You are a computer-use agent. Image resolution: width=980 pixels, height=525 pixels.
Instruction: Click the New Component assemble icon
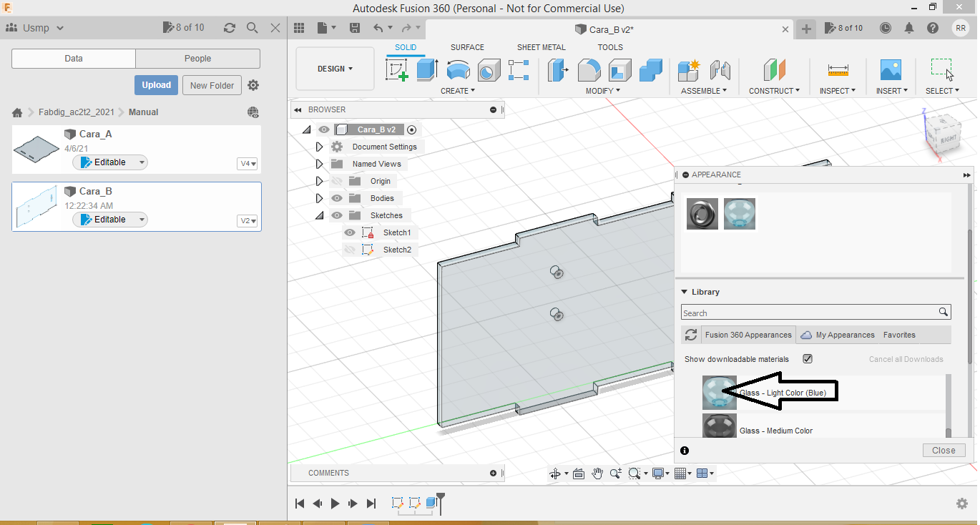click(688, 70)
